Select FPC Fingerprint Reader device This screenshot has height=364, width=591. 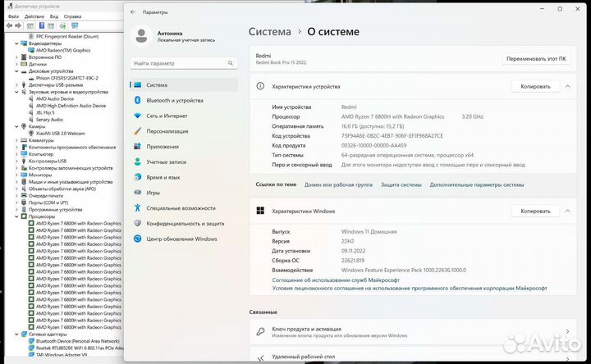(x=64, y=37)
